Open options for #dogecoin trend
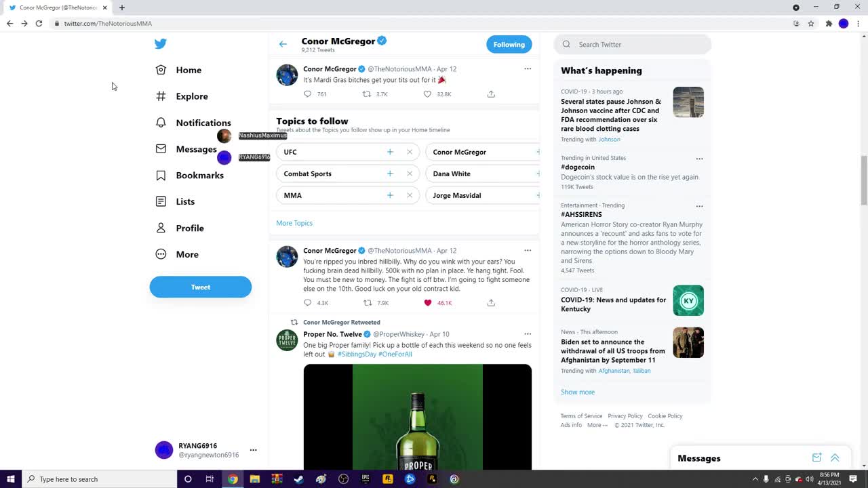This screenshot has height=488, width=868. click(699, 159)
